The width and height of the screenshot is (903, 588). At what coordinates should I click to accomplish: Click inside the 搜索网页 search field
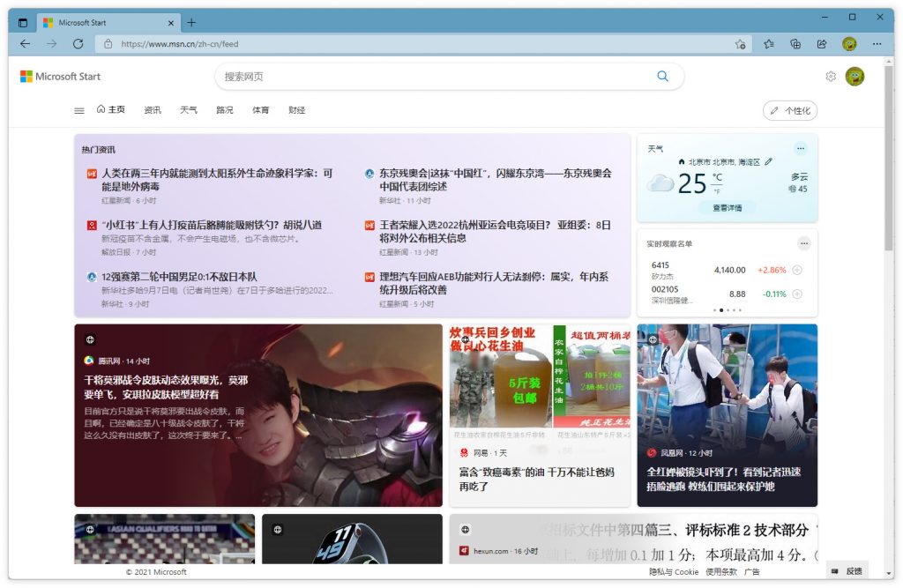[397, 77]
